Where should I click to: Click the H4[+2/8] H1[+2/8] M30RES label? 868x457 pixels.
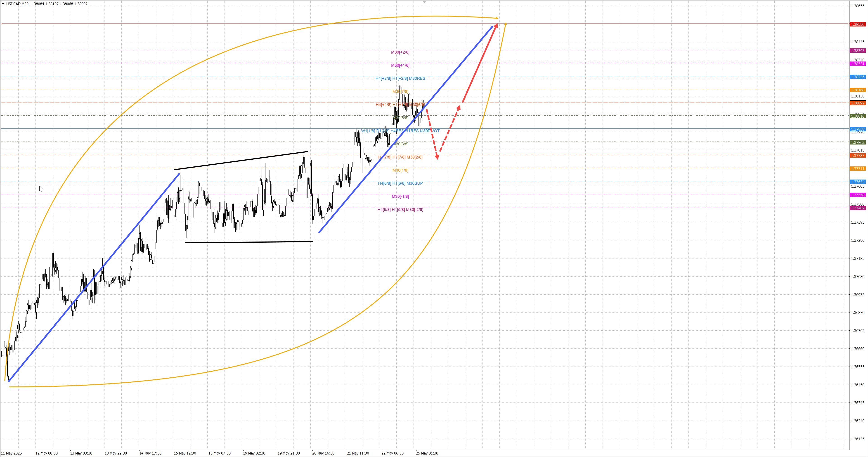[400, 78]
